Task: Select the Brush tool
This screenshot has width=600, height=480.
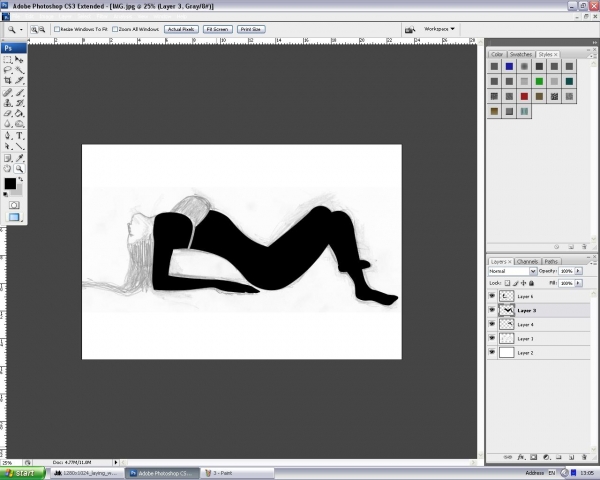Action: [19, 93]
